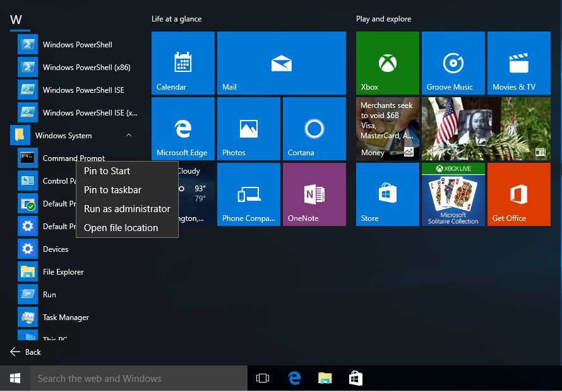Open the Money news tile
The height and width of the screenshot is (392, 562).
[x=388, y=129]
